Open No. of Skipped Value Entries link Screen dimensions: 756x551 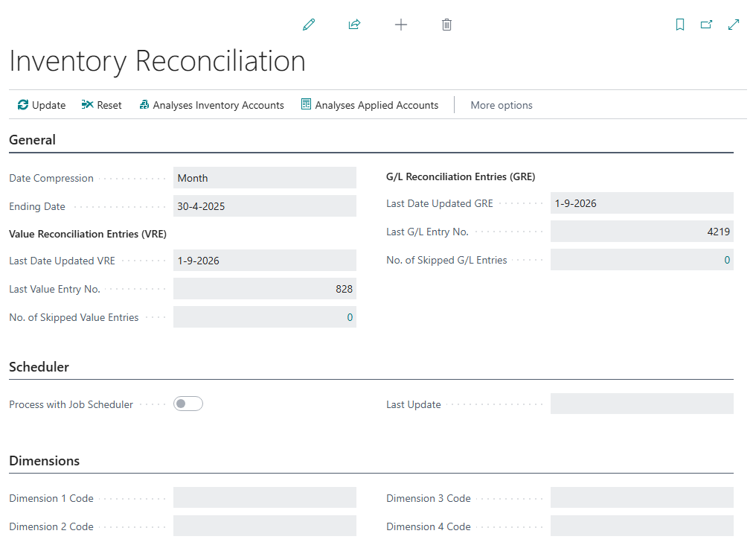(x=350, y=317)
